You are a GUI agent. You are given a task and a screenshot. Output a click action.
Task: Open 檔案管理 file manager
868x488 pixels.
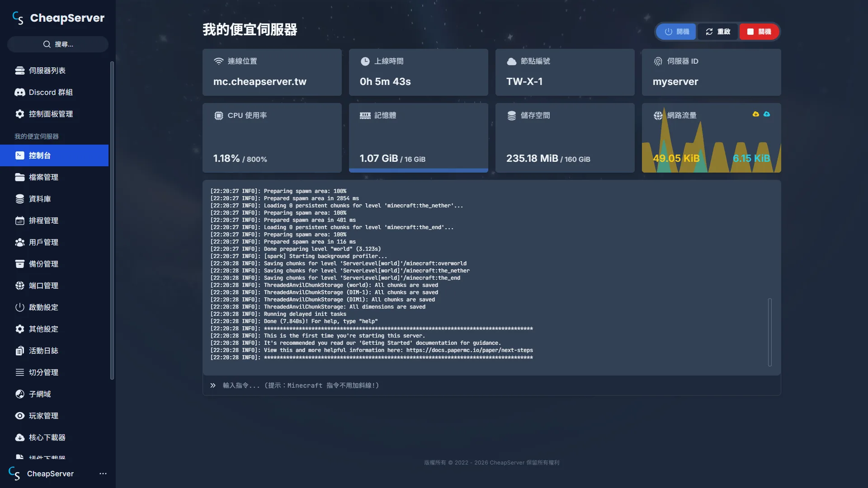pyautogui.click(x=54, y=177)
